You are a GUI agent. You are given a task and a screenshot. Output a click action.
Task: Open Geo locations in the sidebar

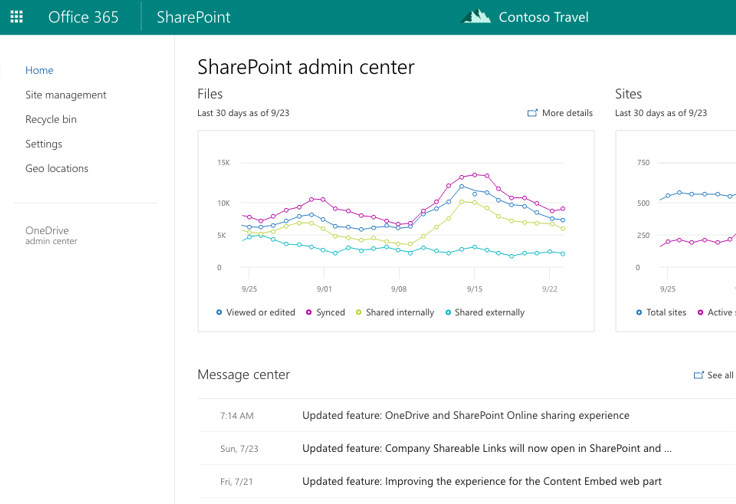pos(57,169)
